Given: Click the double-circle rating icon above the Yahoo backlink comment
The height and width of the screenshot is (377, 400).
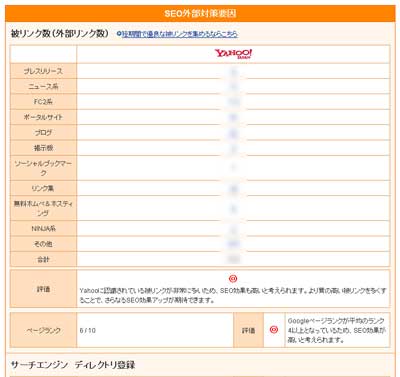Looking at the screenshot, I should (x=233, y=278).
